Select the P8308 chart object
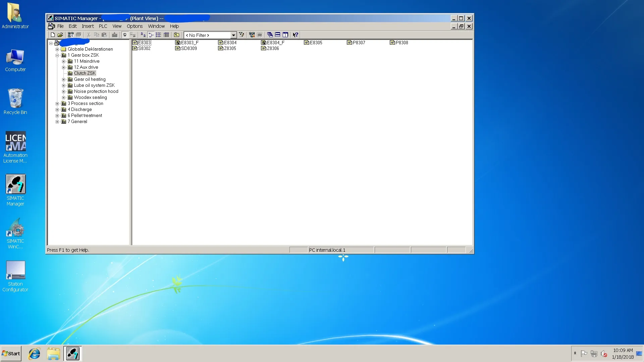Viewport: 644px width, 362px height. pos(399,43)
